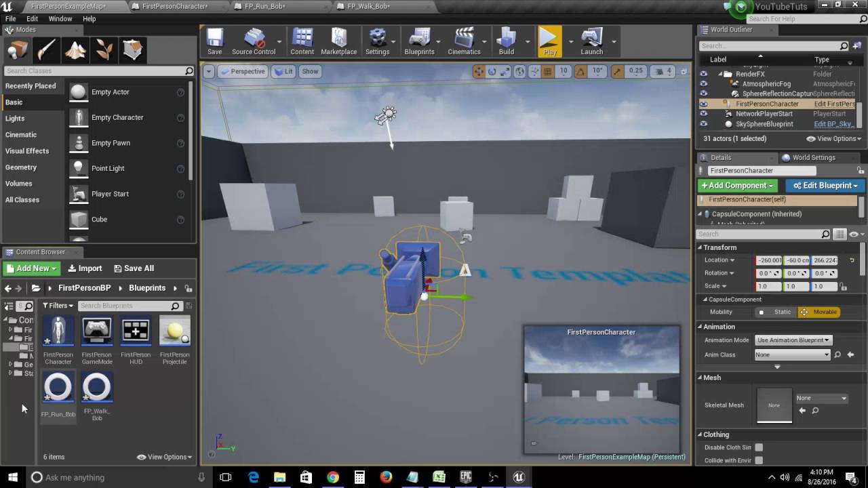This screenshot has width=868, height=488.
Task: Open viewport options dropdown arrow
Action: 209,71
